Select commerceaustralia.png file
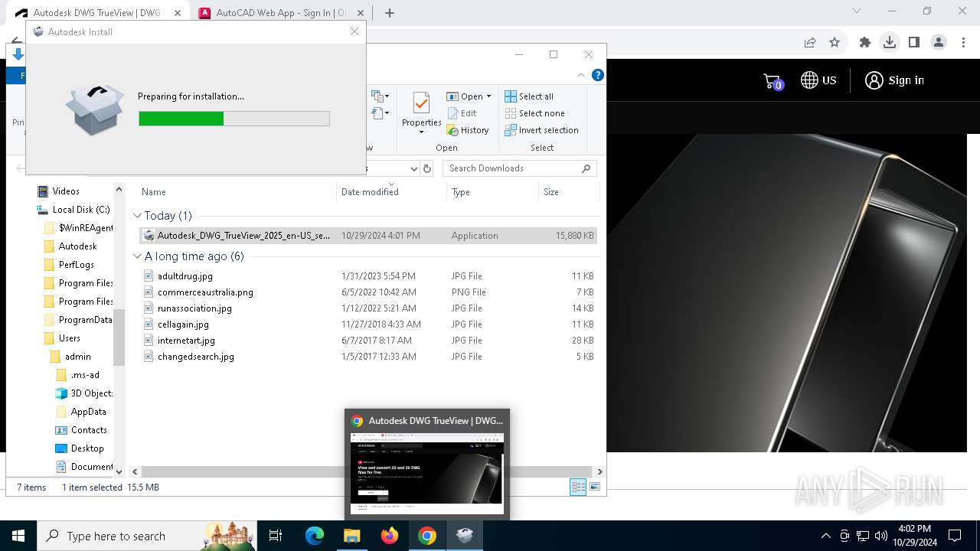This screenshot has height=551, width=980. click(369, 292)
